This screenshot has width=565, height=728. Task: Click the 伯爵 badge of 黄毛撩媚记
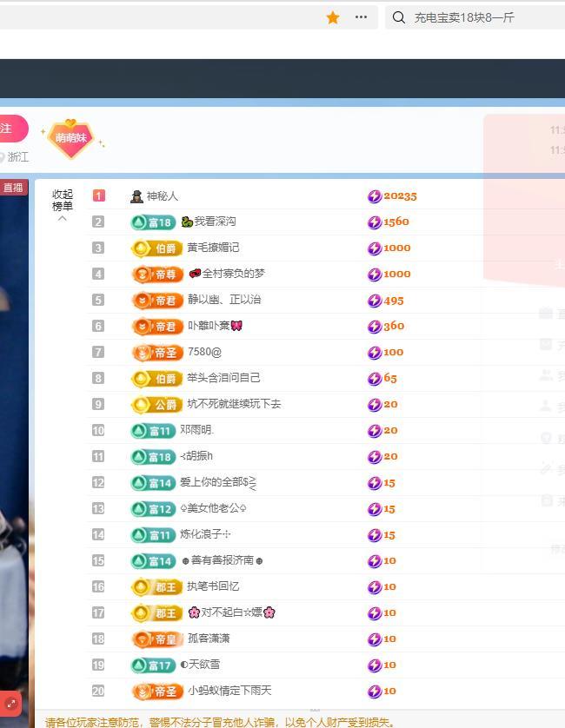pos(157,248)
